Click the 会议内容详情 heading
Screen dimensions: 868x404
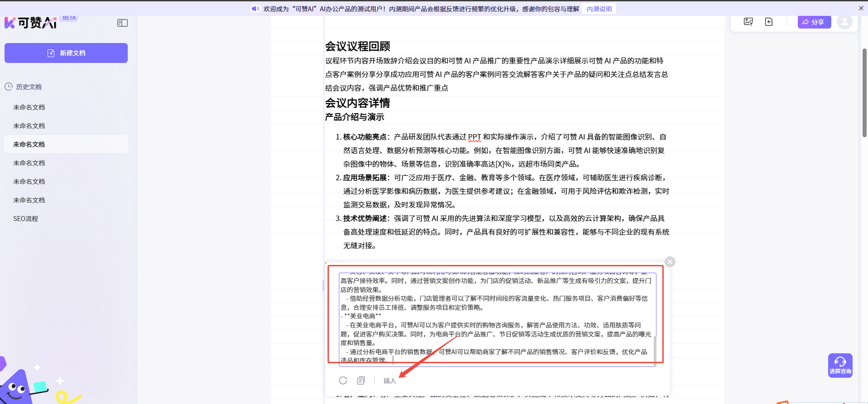357,103
